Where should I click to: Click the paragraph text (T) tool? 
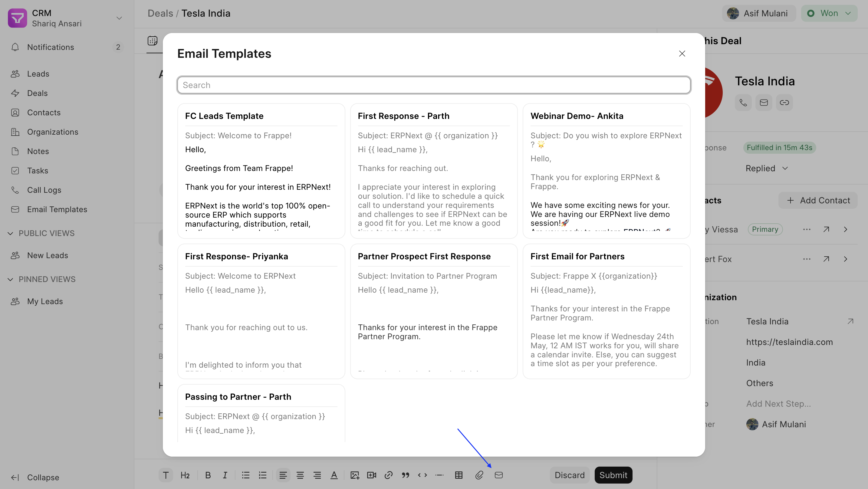[166, 475]
